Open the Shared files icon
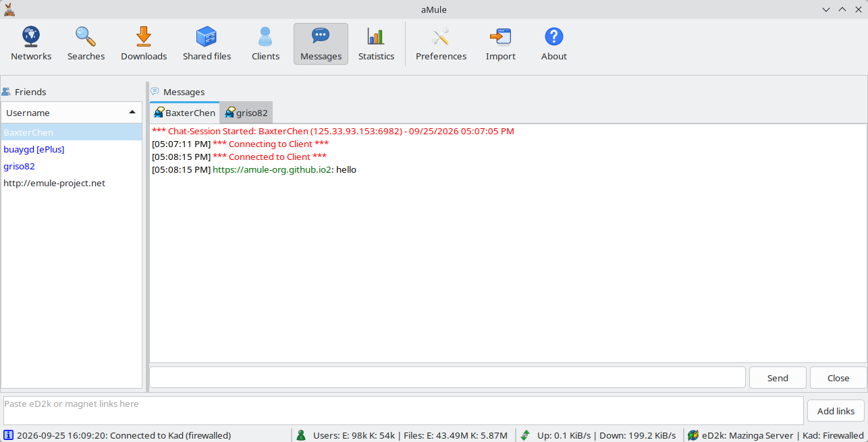Screen dimensions: 868x442 pos(207,36)
